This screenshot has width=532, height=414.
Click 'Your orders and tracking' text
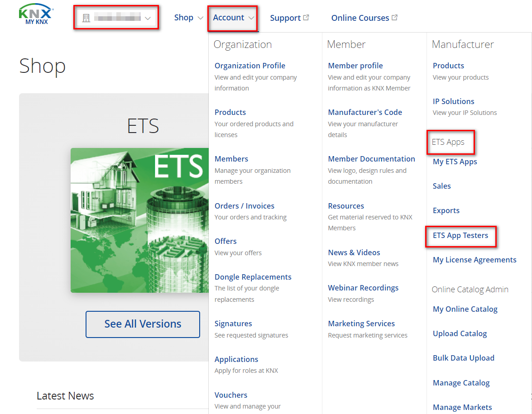pos(250,217)
